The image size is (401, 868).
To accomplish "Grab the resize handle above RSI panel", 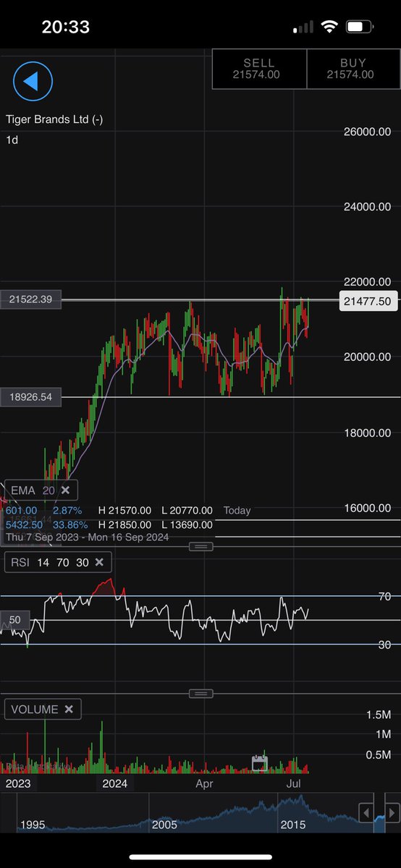I will [x=201, y=547].
